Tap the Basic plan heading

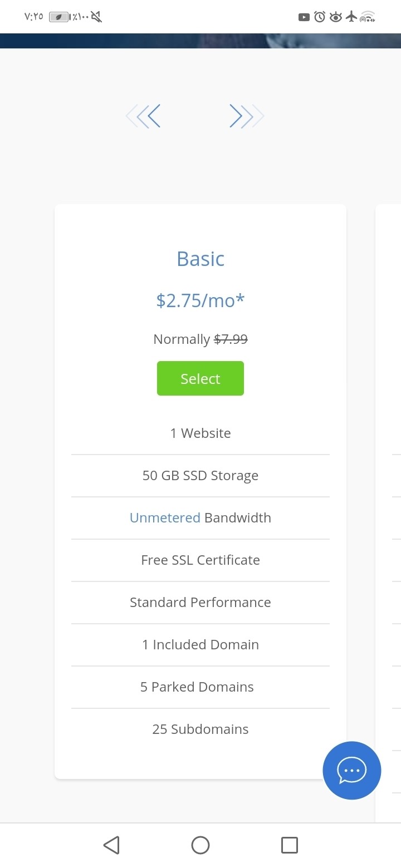tap(200, 259)
